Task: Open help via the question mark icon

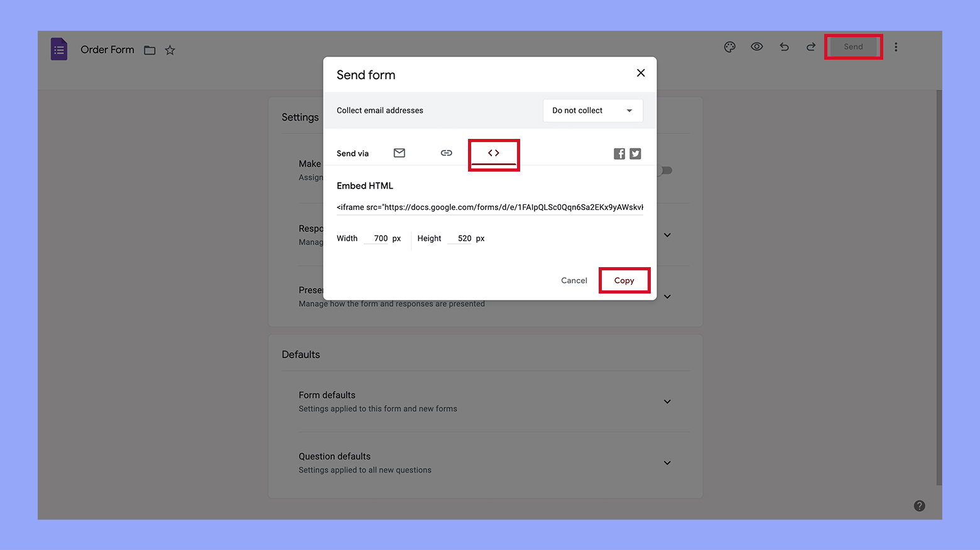Action: tap(919, 505)
